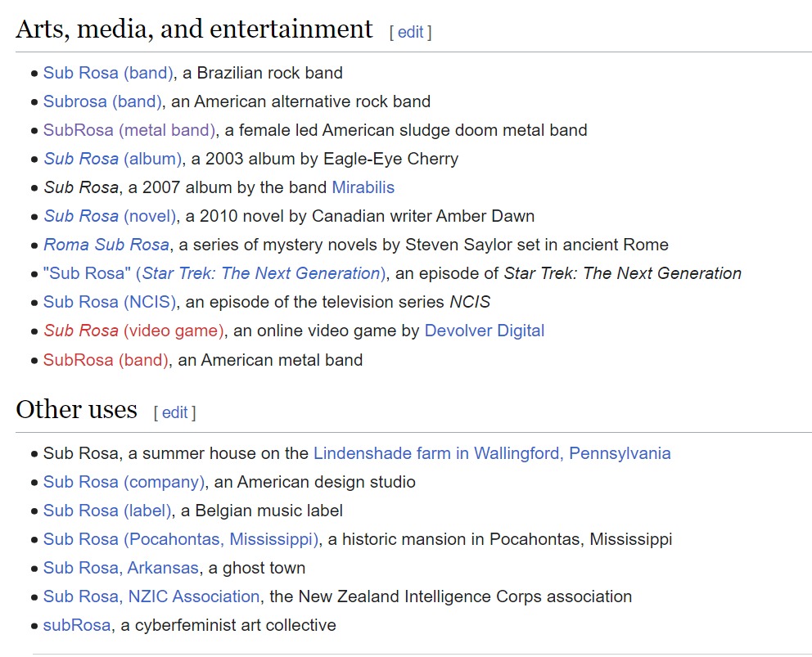Open subRosa cyberfeminist collective link
Screen dimensions: 812x657
coord(77,625)
